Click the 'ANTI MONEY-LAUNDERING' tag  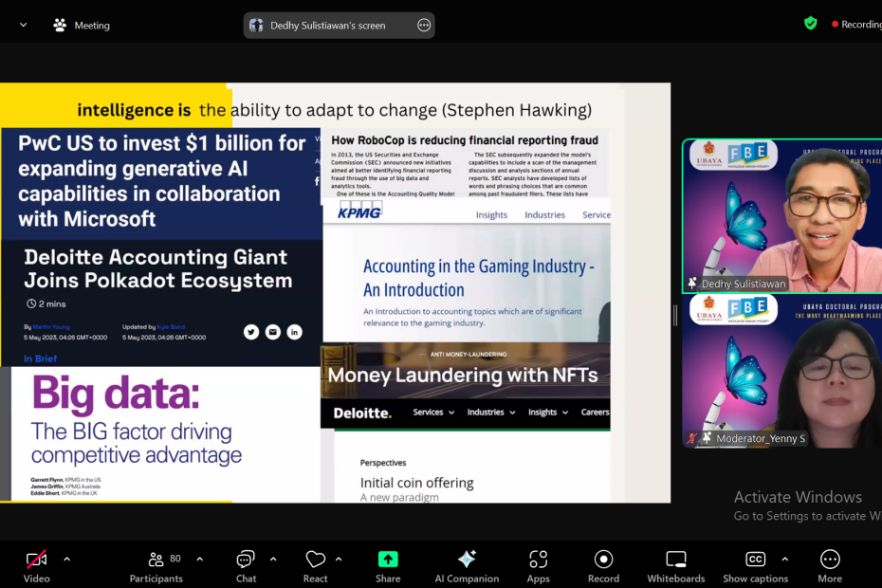click(x=468, y=355)
